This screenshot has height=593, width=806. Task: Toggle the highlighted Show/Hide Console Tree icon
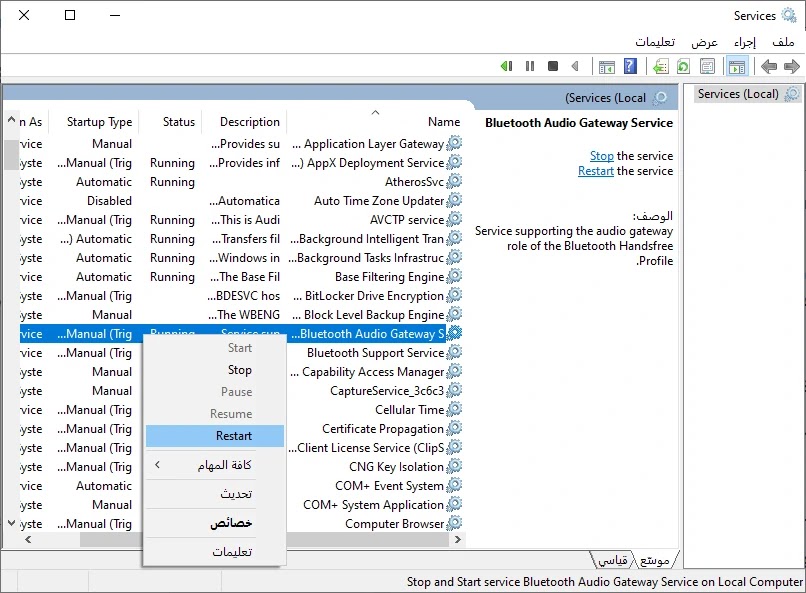click(x=737, y=67)
